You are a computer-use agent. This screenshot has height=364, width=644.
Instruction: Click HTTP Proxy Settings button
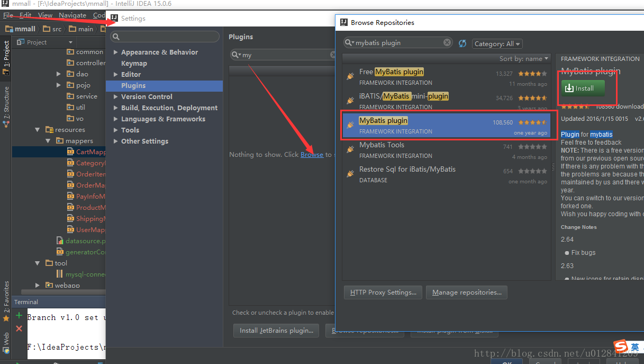coord(383,292)
